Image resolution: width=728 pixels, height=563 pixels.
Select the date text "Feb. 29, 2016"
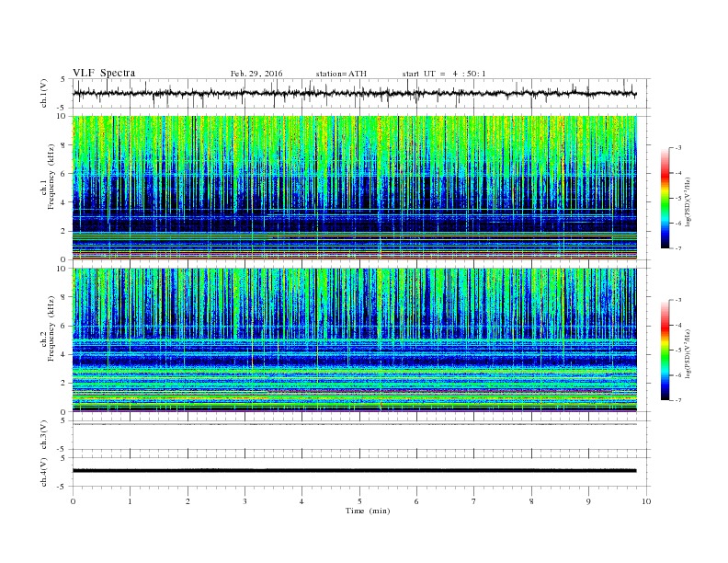coord(256,74)
